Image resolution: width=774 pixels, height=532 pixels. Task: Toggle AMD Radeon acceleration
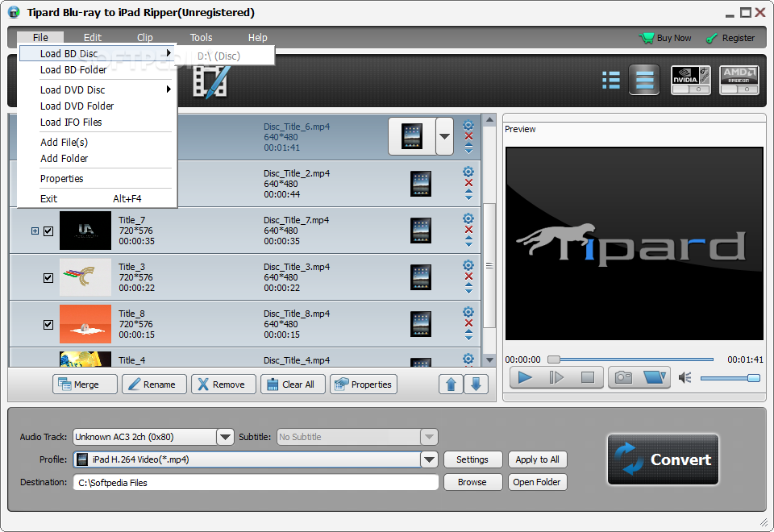[x=739, y=80]
